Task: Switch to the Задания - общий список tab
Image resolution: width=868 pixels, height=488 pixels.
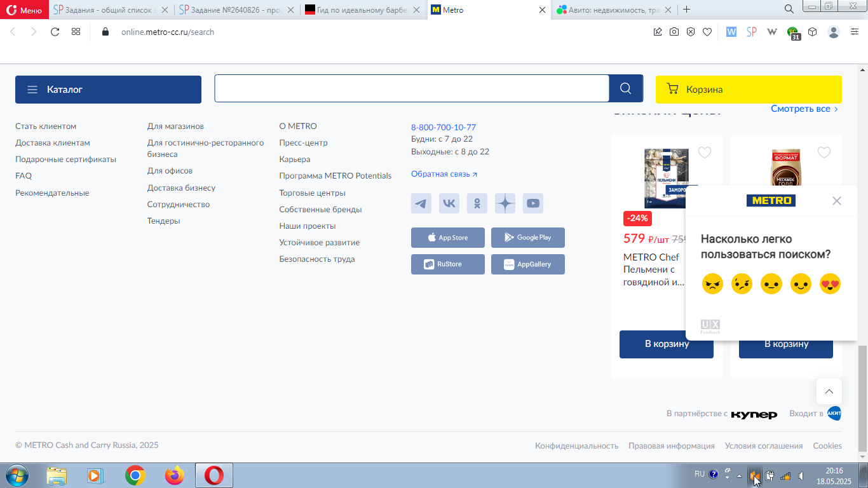Action: coord(111,10)
